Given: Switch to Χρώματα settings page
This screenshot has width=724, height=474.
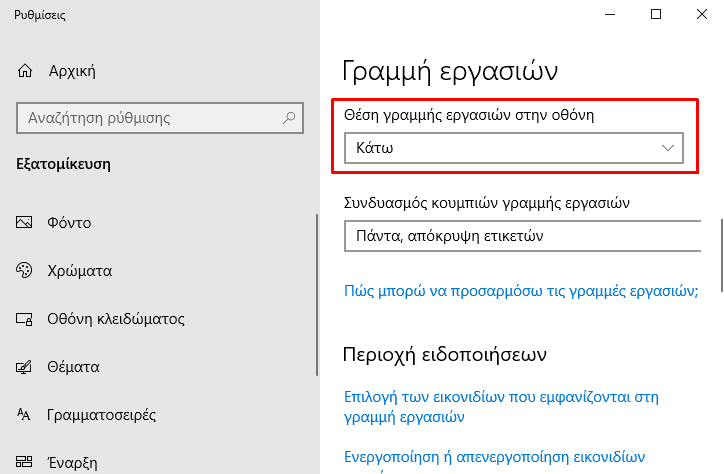Looking at the screenshot, I should [x=79, y=270].
